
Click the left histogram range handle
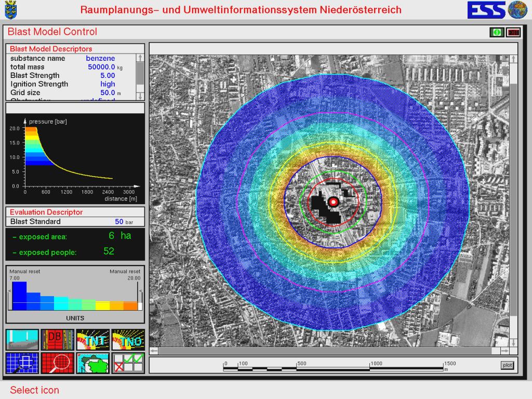point(10,300)
